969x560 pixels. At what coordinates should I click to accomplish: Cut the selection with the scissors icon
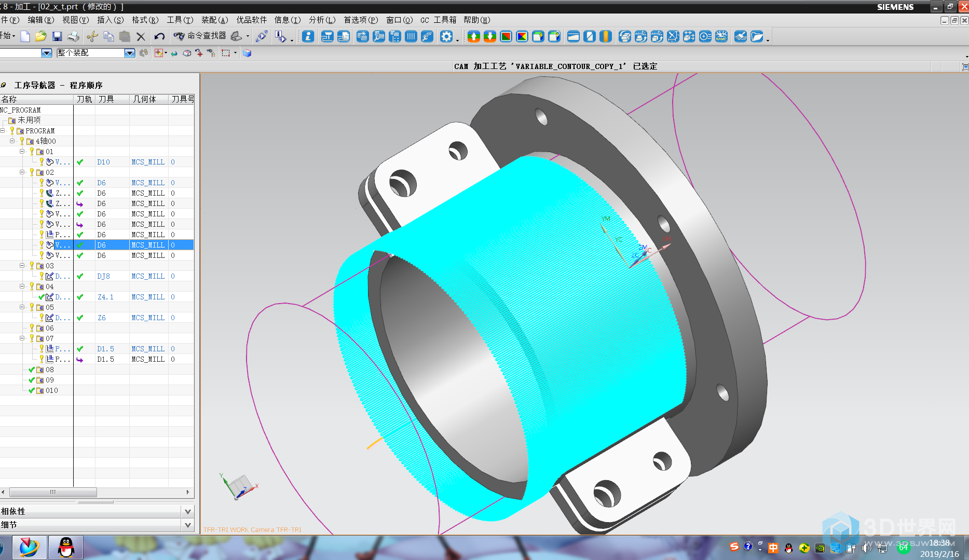tap(92, 36)
